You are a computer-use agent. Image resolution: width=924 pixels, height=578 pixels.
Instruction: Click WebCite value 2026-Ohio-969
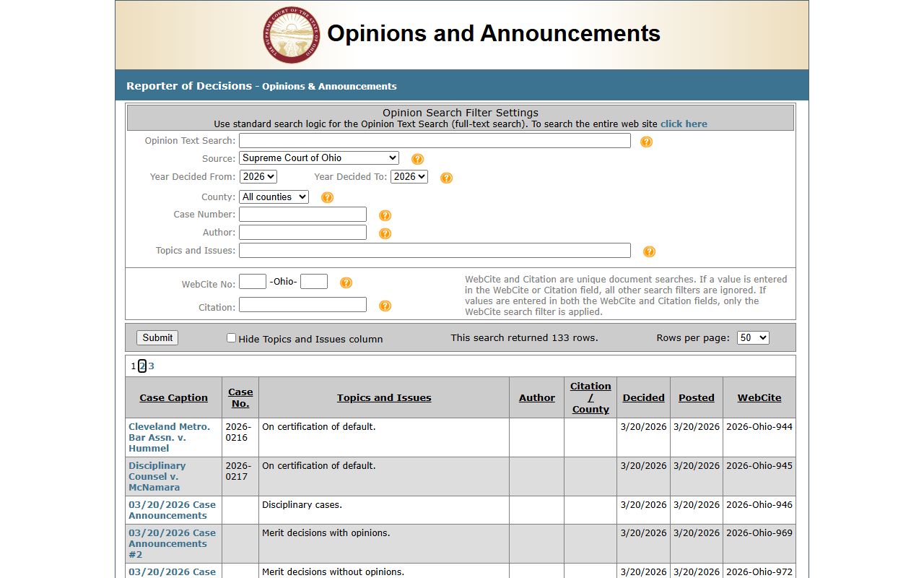759,532
